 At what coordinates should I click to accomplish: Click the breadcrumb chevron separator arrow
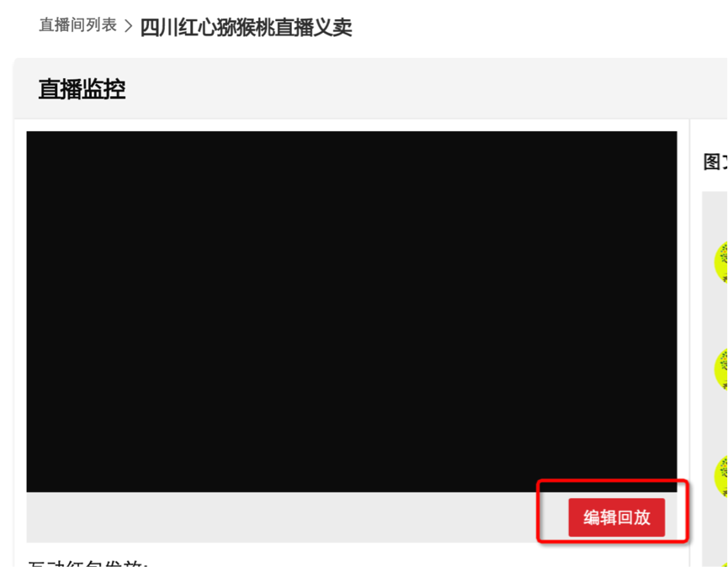pos(129,26)
